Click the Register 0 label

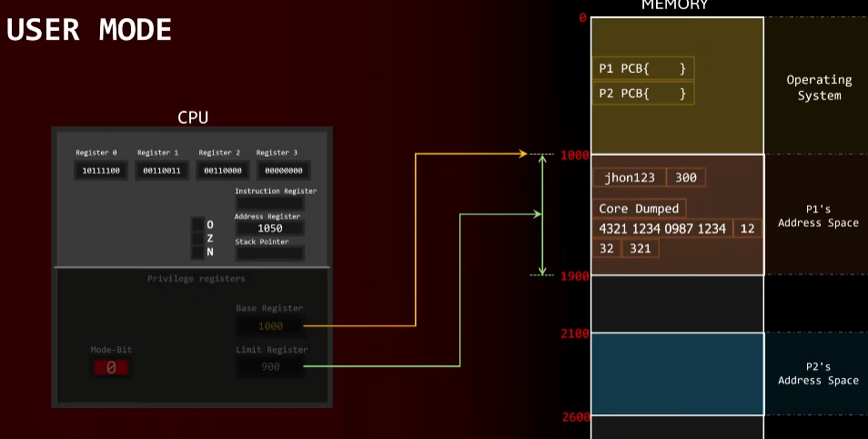[96, 152]
